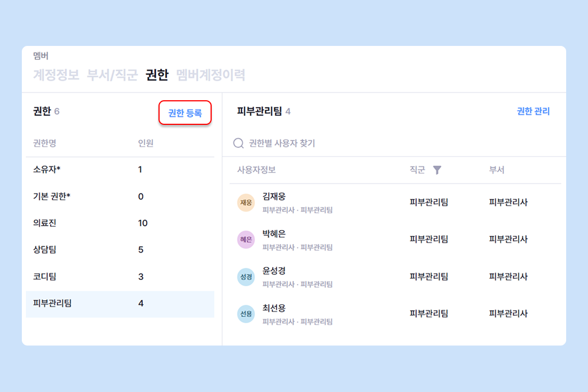Click 윤성경's avatar badge
This screenshot has width=588, height=392.
click(246, 277)
